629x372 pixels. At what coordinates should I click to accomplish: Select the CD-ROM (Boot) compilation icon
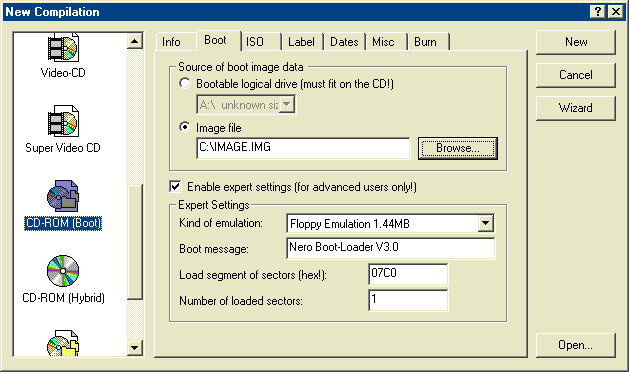coord(63,196)
